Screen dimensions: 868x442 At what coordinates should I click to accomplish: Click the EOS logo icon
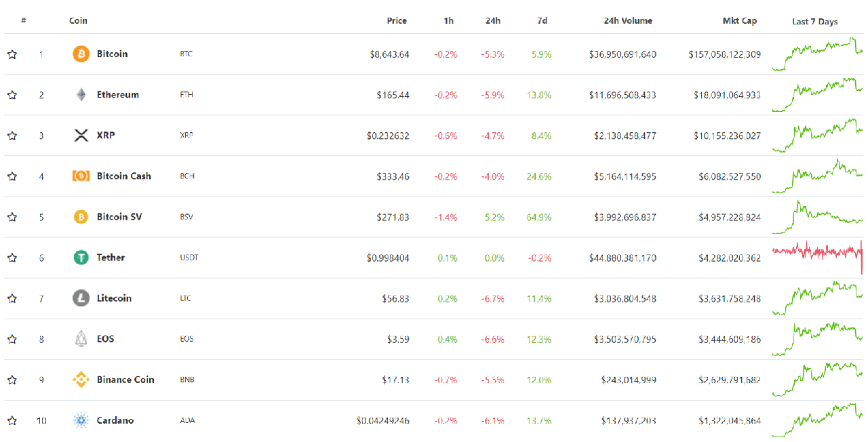point(81,339)
